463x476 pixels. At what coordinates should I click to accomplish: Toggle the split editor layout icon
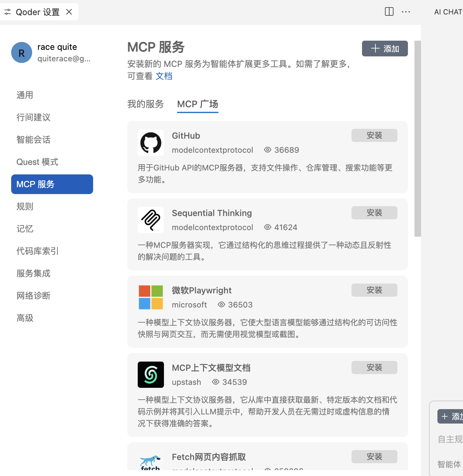coord(389,12)
